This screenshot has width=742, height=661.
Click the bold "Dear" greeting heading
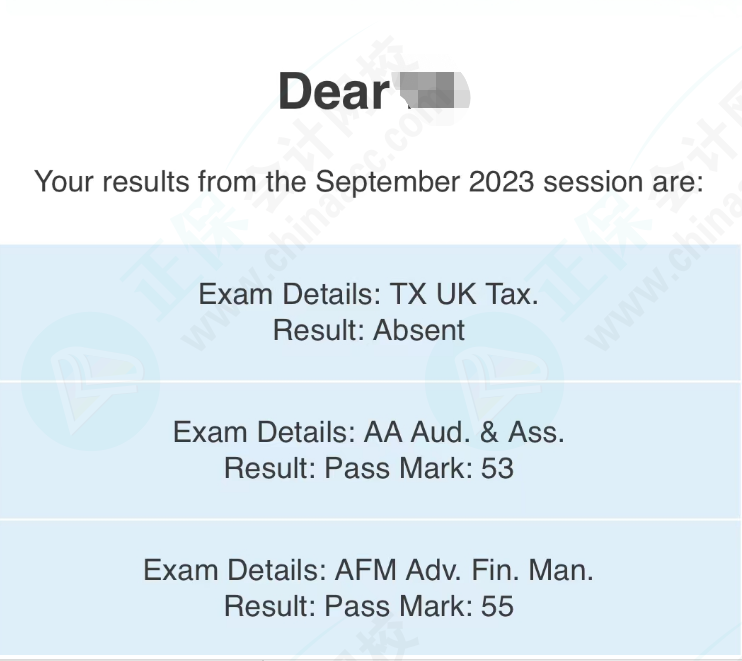point(334,91)
